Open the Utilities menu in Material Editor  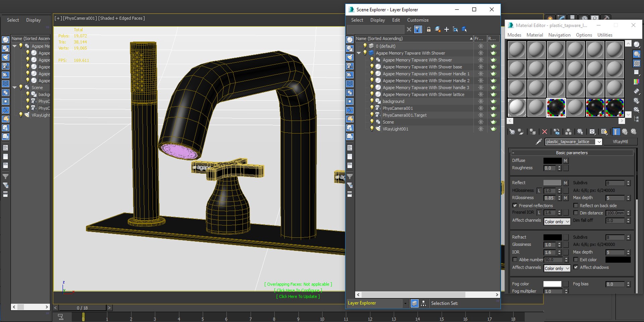pyautogui.click(x=605, y=35)
